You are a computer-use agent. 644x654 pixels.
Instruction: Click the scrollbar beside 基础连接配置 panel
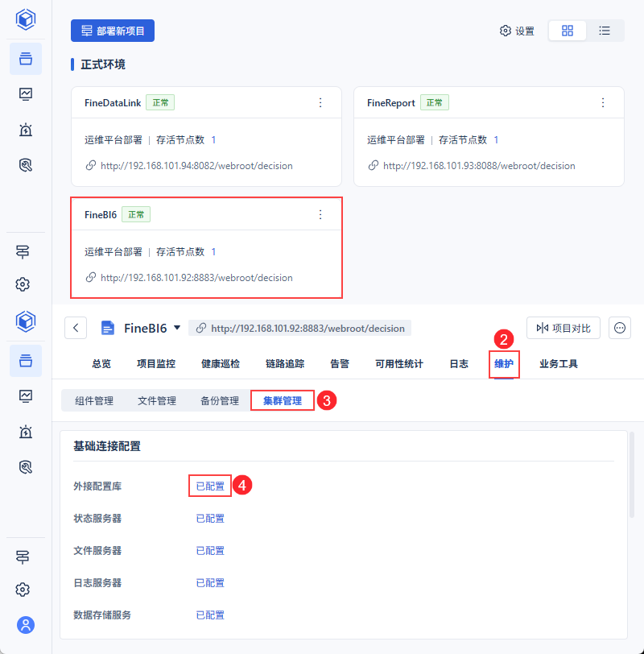632,474
